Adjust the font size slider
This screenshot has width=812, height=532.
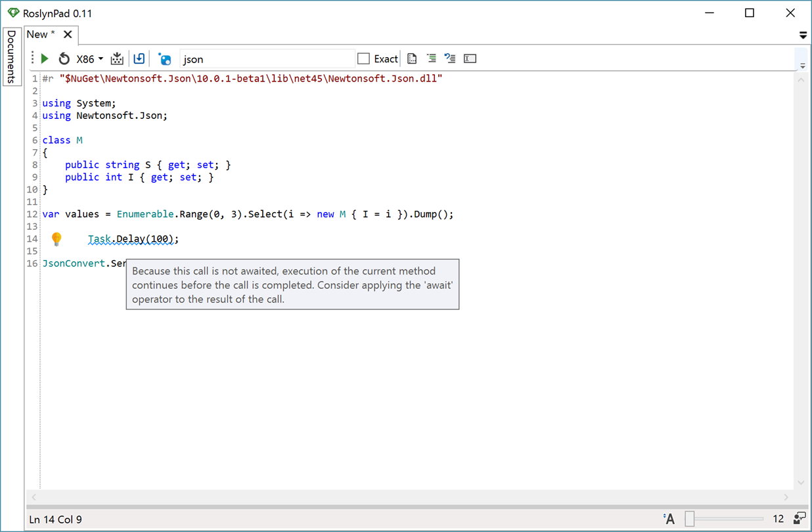[689, 519]
